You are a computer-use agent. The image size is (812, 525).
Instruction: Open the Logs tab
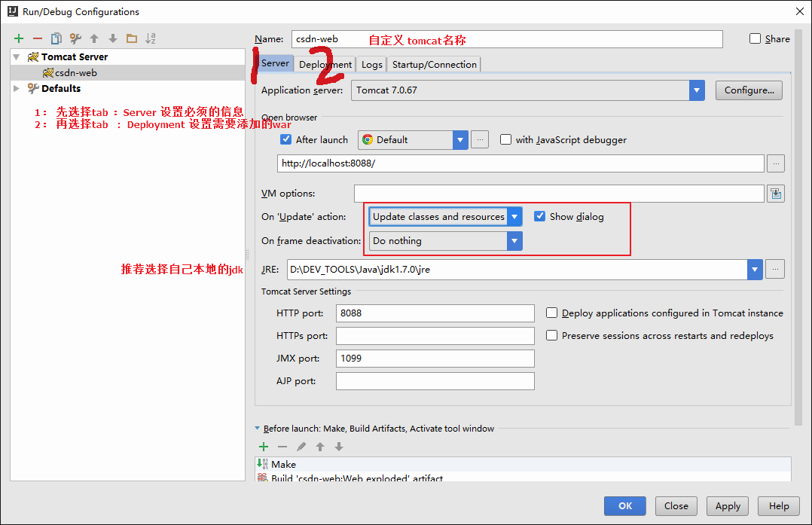click(x=372, y=64)
